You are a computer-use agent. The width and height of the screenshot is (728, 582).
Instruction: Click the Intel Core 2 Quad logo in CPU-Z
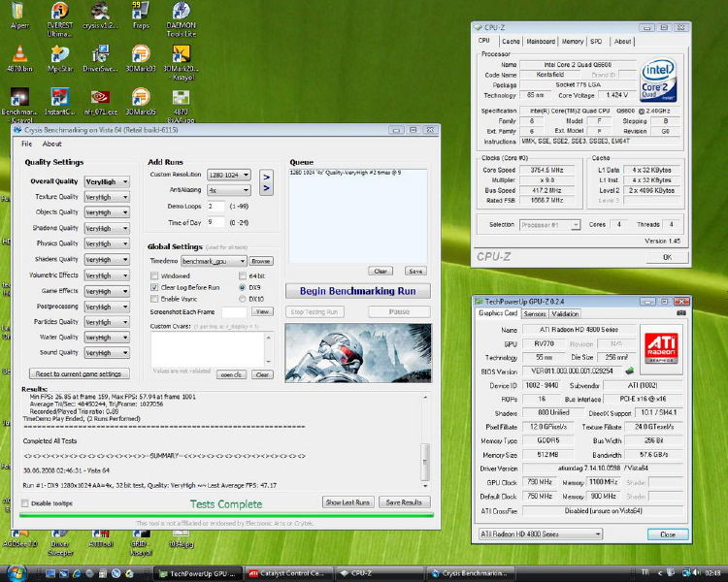click(x=659, y=80)
